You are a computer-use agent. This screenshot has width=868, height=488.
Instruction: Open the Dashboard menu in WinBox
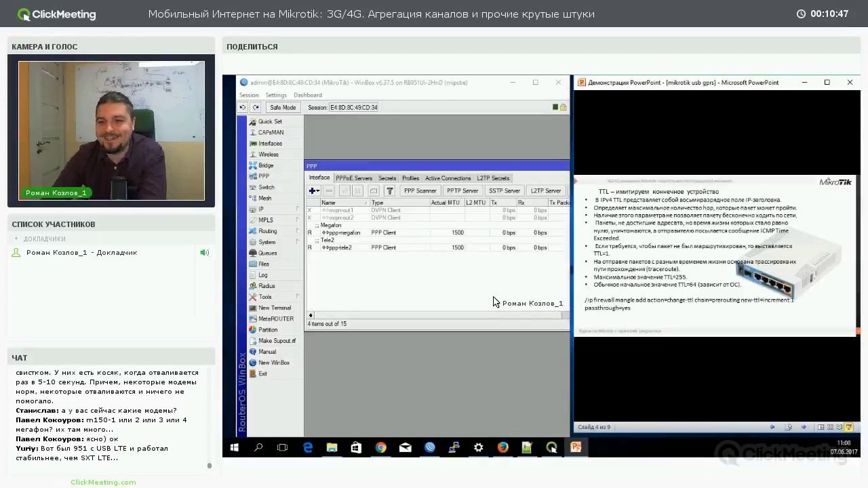308,95
